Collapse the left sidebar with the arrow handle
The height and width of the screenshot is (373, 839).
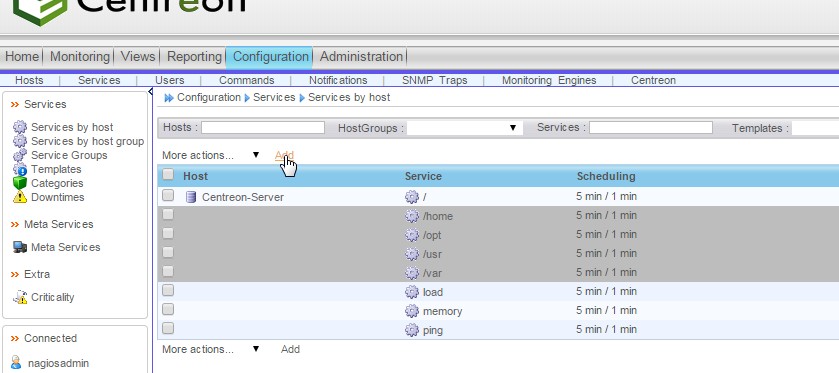click(x=150, y=92)
